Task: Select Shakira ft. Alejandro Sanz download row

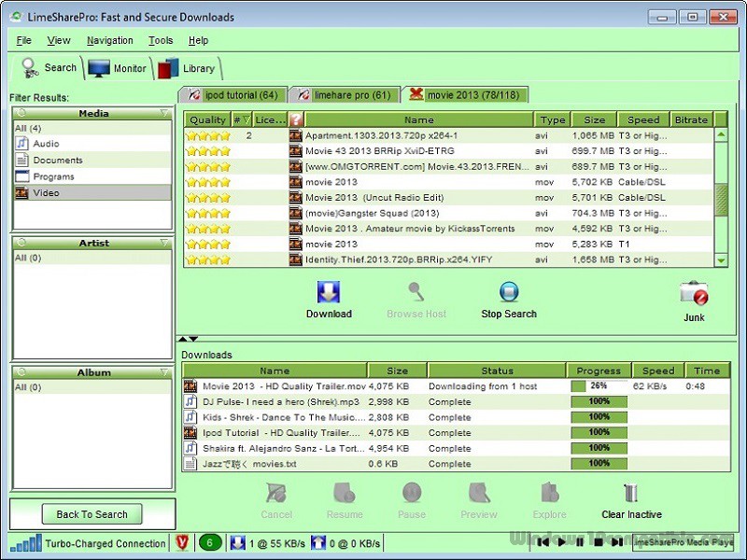Action: (456, 448)
